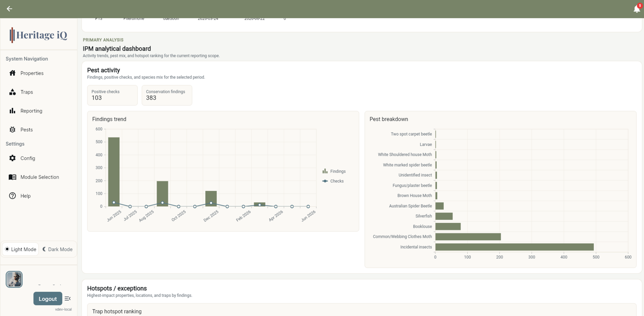Viewport: 644px width, 316px height.
Task: Click the Jun 2026 checks data point
Action: 308,206
